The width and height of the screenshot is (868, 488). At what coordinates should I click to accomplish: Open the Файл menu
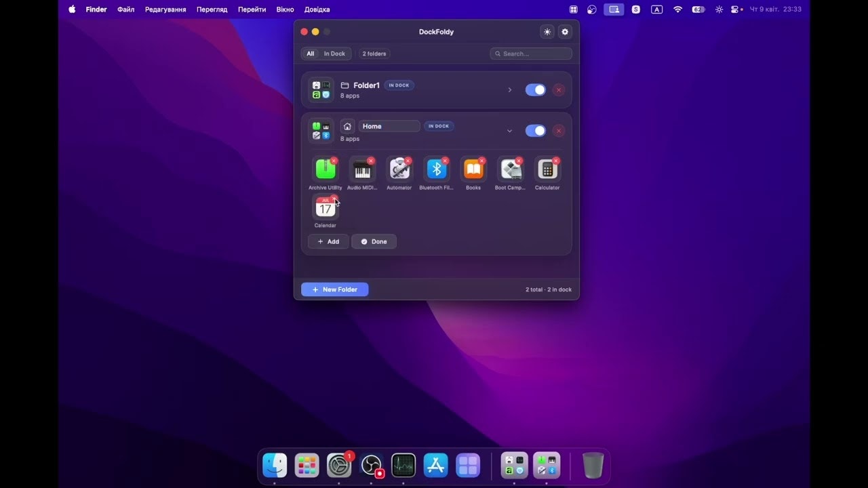coord(126,9)
